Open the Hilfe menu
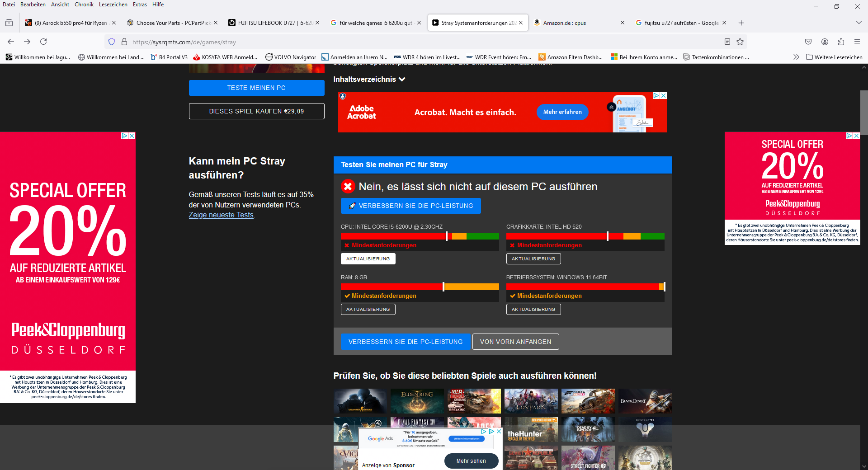Image resolution: width=868 pixels, height=470 pixels. click(x=158, y=5)
